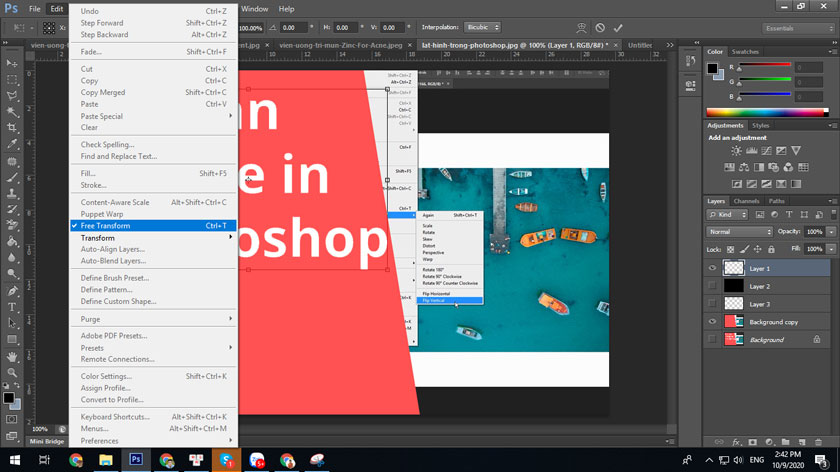Open the Kind filter dropdown
Screen dimensions: 840x472
tap(728, 214)
